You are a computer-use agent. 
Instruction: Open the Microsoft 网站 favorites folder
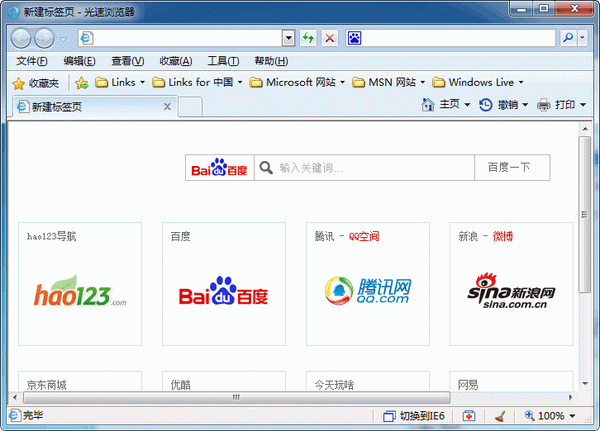[297, 82]
